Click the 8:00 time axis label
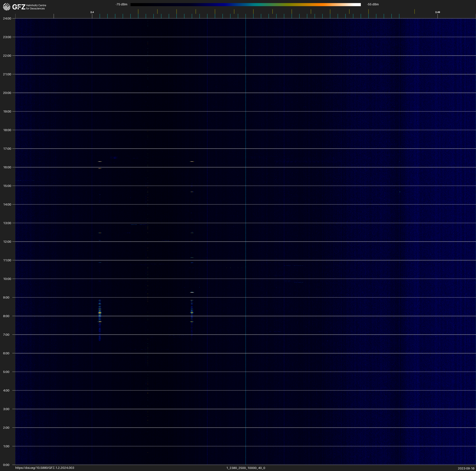This screenshot has width=476, height=471. [x=6, y=316]
